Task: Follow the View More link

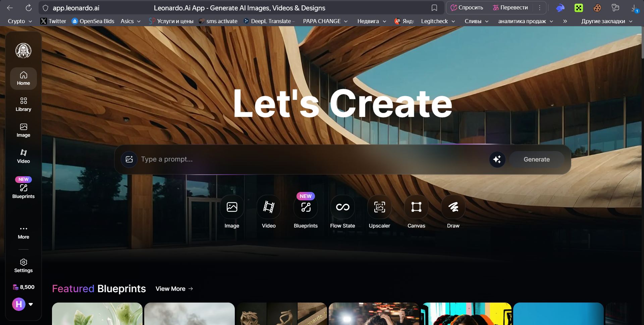Action: pos(174,289)
